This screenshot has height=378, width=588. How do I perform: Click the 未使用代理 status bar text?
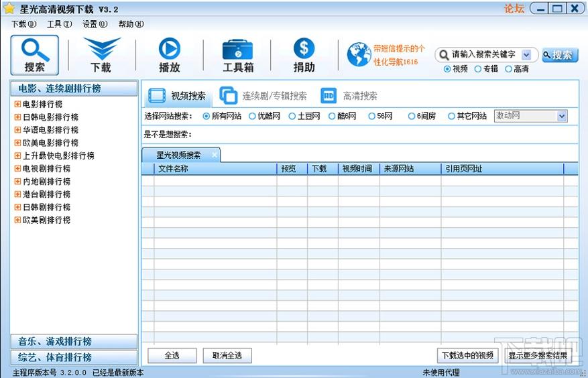pyautogui.click(x=440, y=373)
